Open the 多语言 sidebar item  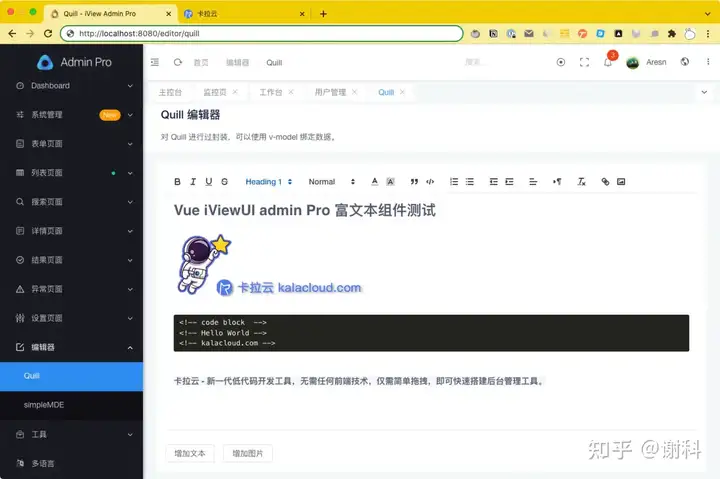[71, 463]
